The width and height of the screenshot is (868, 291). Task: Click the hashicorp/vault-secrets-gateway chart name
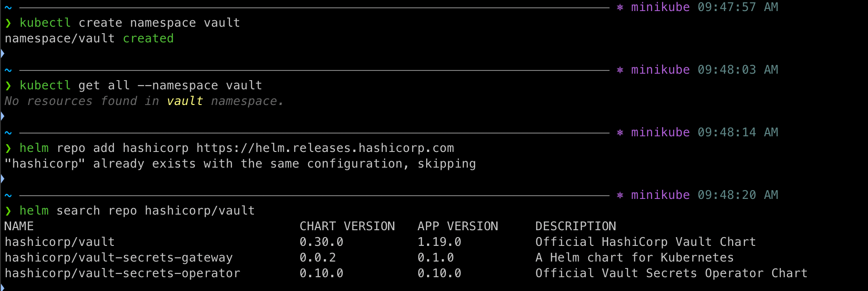click(x=119, y=258)
